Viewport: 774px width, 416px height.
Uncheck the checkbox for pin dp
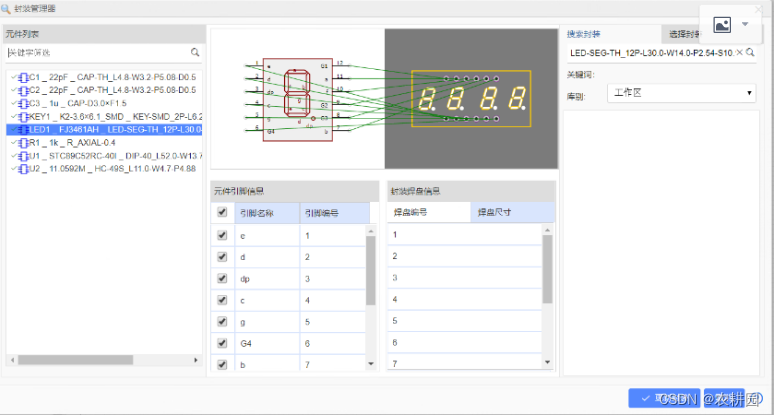click(x=222, y=278)
